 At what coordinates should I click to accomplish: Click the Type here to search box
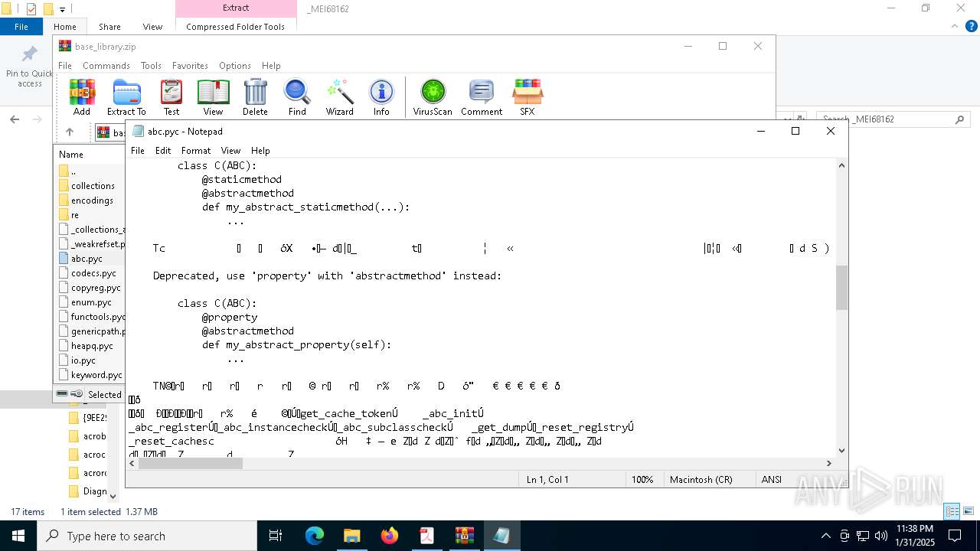tap(147, 536)
